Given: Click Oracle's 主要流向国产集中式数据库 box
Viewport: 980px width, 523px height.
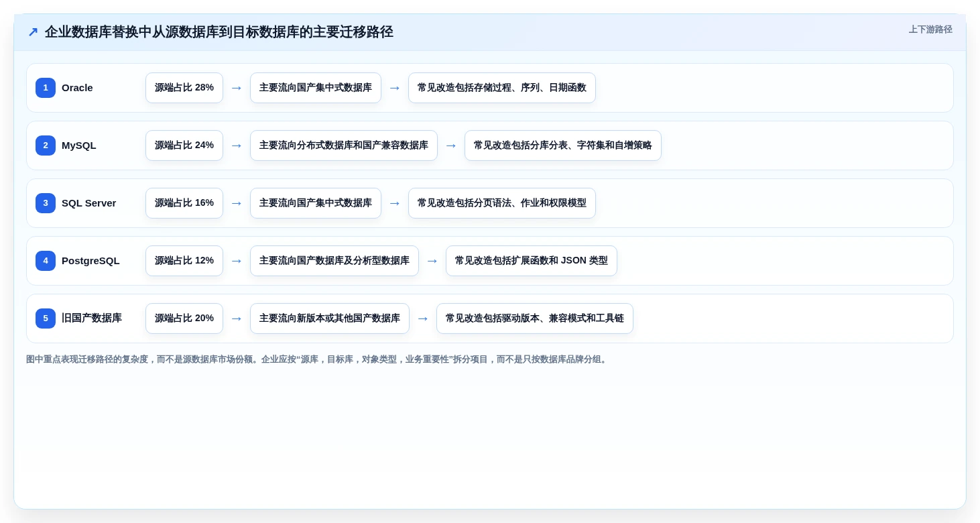Looking at the screenshot, I should click(316, 88).
